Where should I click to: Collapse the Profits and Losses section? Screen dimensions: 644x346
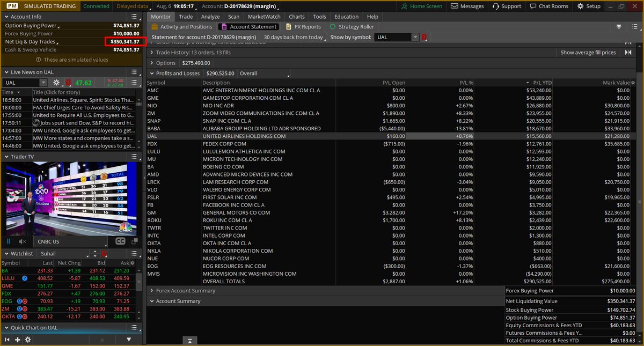tap(152, 73)
